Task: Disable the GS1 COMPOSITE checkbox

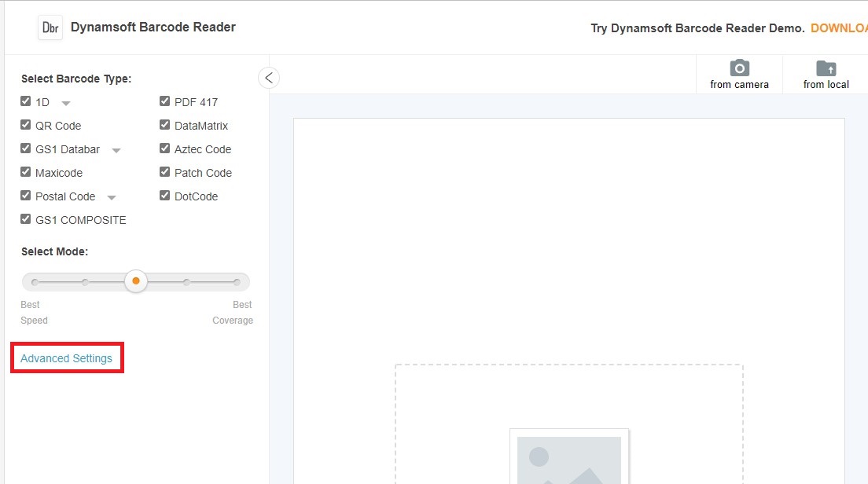Action: click(26, 219)
